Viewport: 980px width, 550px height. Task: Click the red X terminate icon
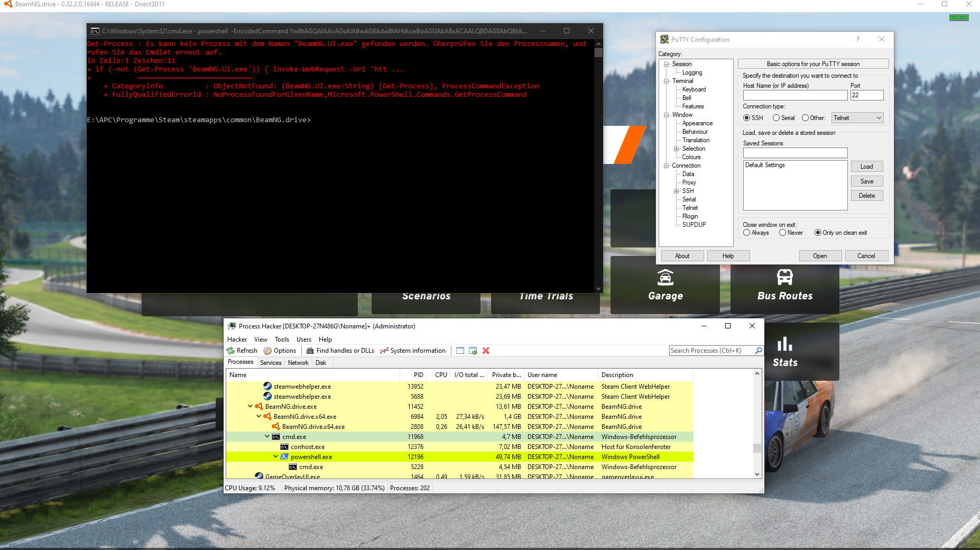(x=486, y=351)
